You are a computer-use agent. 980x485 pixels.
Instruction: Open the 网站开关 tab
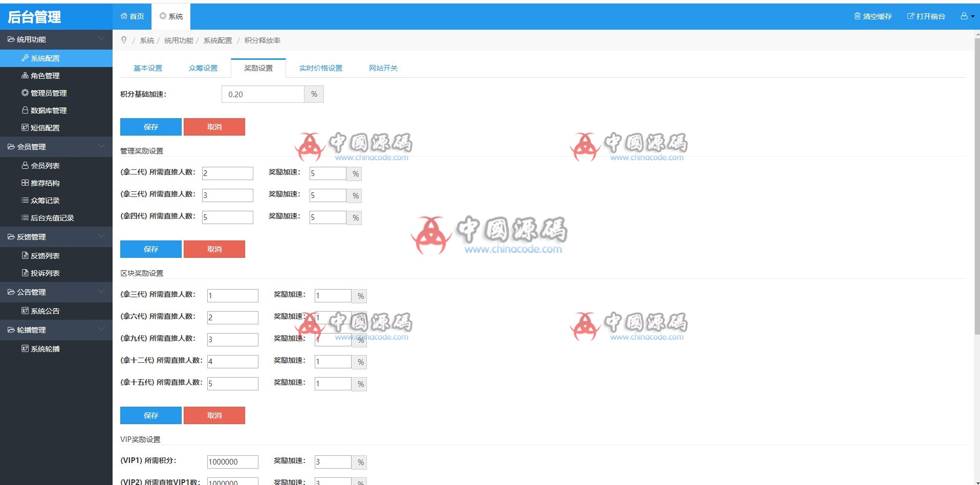pyautogui.click(x=383, y=68)
